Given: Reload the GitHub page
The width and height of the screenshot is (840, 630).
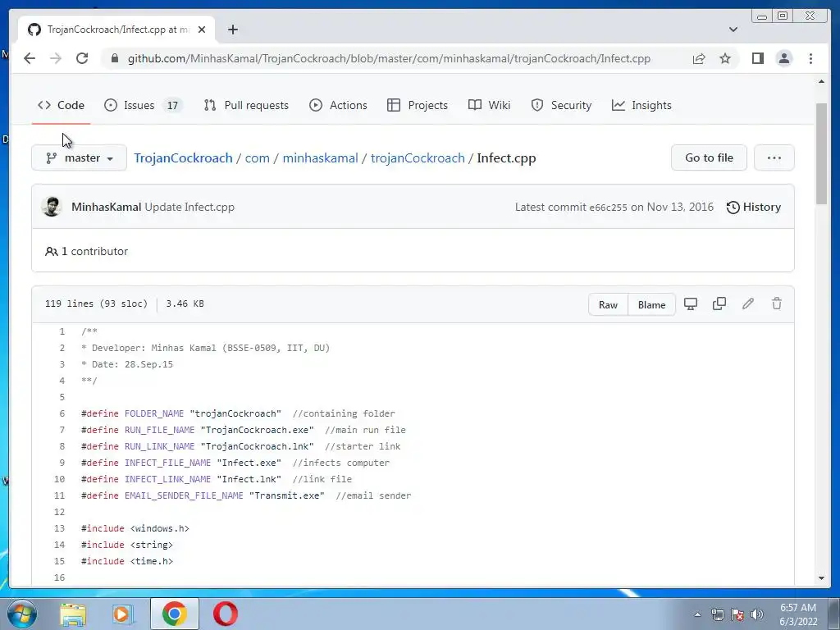Looking at the screenshot, I should tap(82, 58).
